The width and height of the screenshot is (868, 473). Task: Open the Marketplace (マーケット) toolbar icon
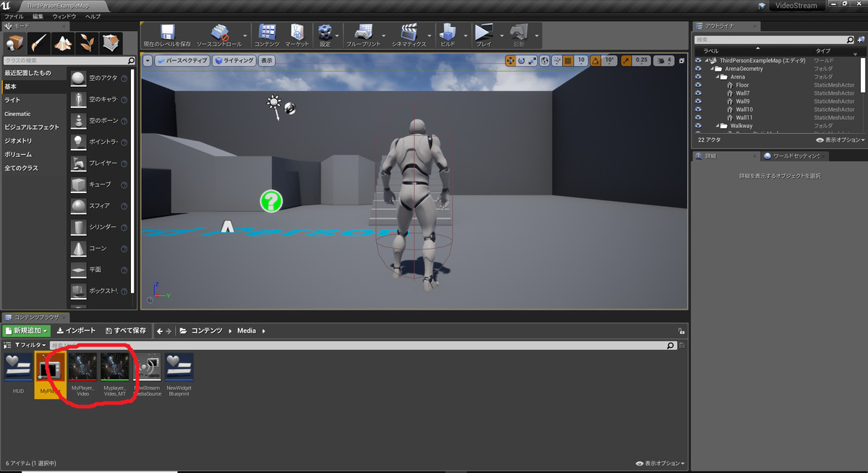tap(297, 35)
